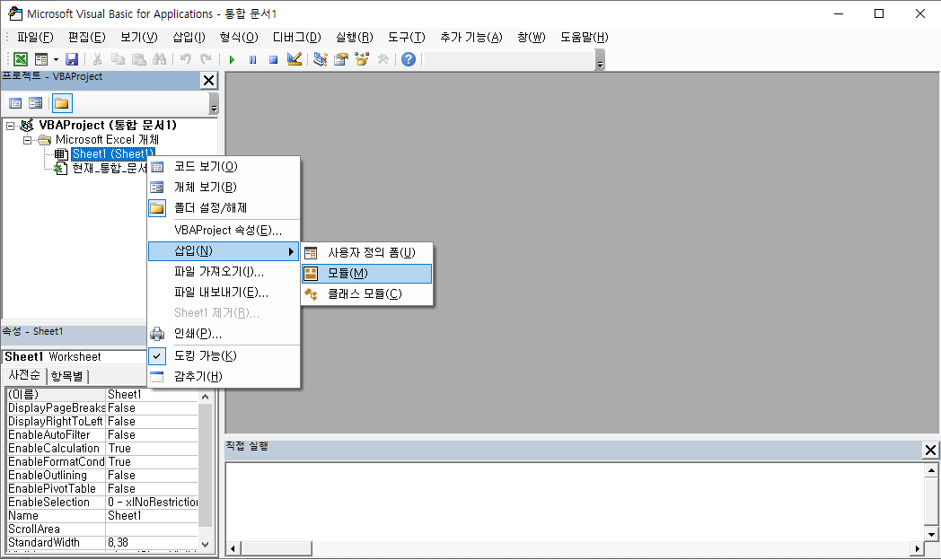Image resolution: width=941 pixels, height=560 pixels.
Task: Click the Redo toolbar icon
Action: [x=206, y=59]
